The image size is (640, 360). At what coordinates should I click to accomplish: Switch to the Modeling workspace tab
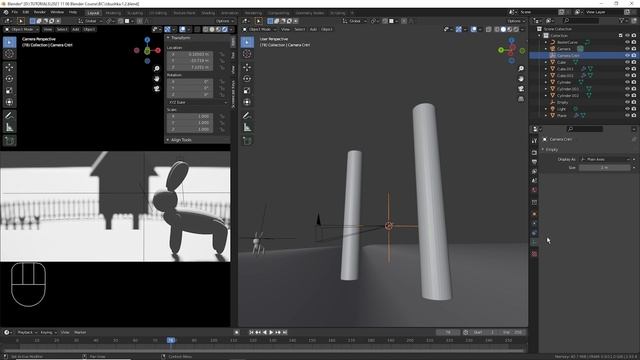pyautogui.click(x=113, y=13)
